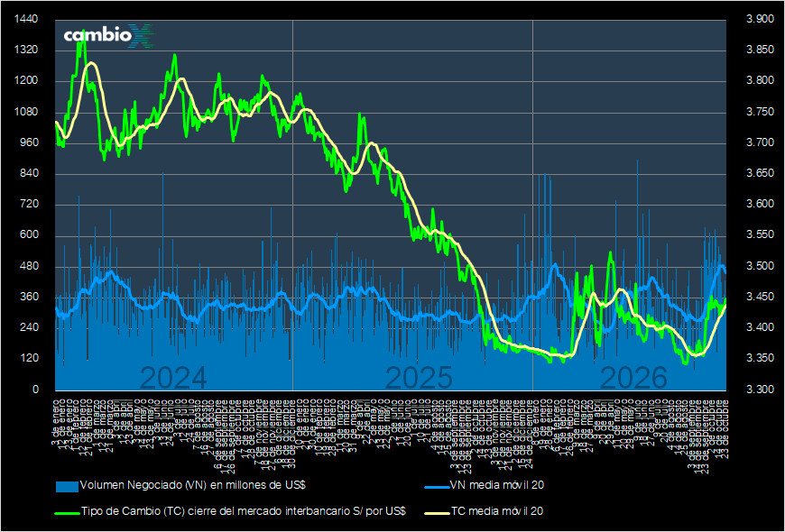
Task: Select the 3.550 right axis value
Action: pos(760,235)
